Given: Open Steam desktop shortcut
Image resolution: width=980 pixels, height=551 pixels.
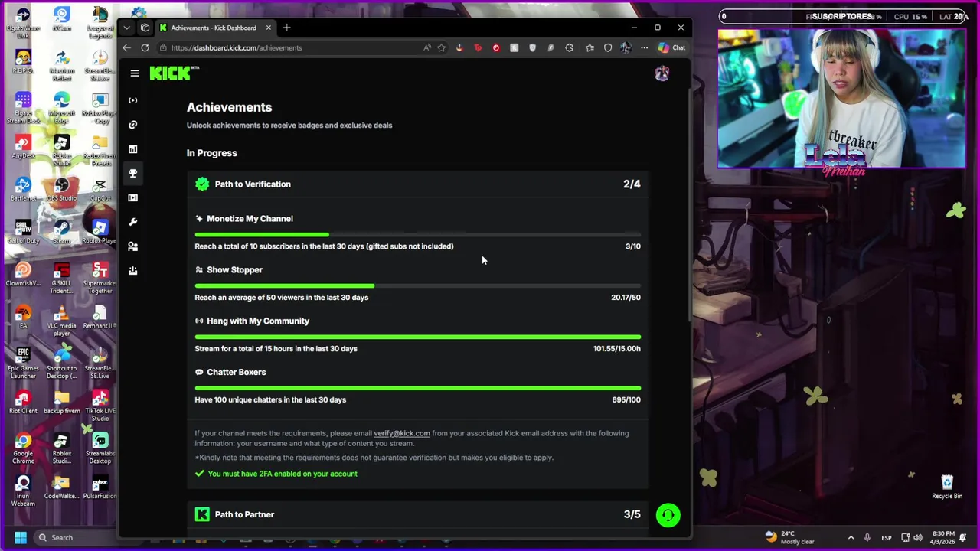Looking at the screenshot, I should 62,231.
